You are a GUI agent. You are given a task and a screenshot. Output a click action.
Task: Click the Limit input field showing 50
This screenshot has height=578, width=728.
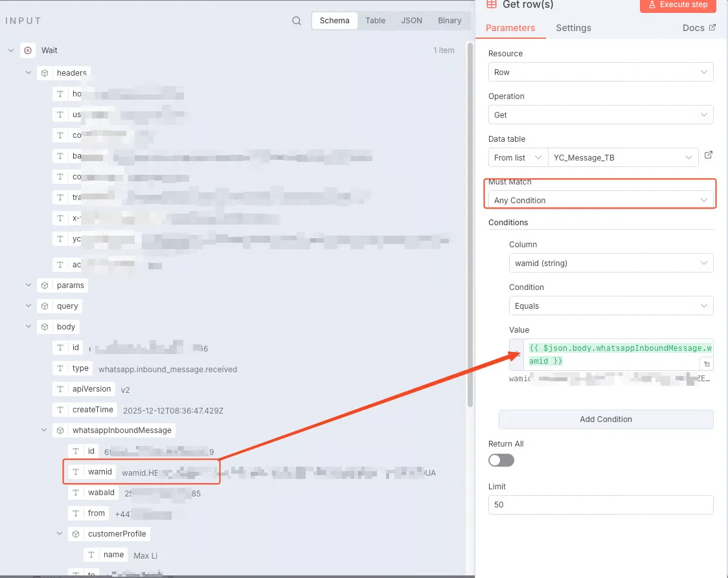[x=600, y=505]
